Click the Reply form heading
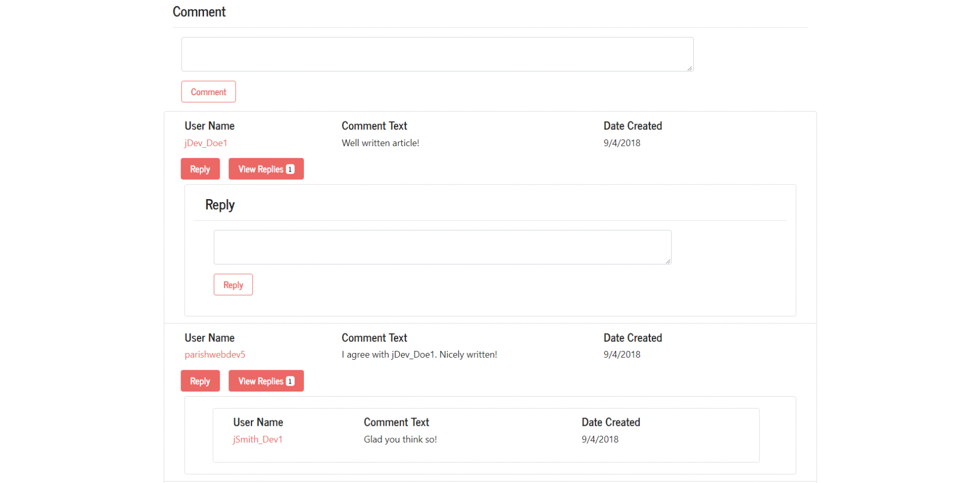 (x=220, y=205)
